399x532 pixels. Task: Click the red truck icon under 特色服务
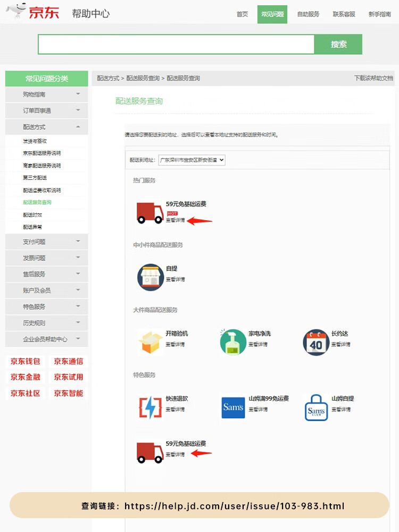150,452
